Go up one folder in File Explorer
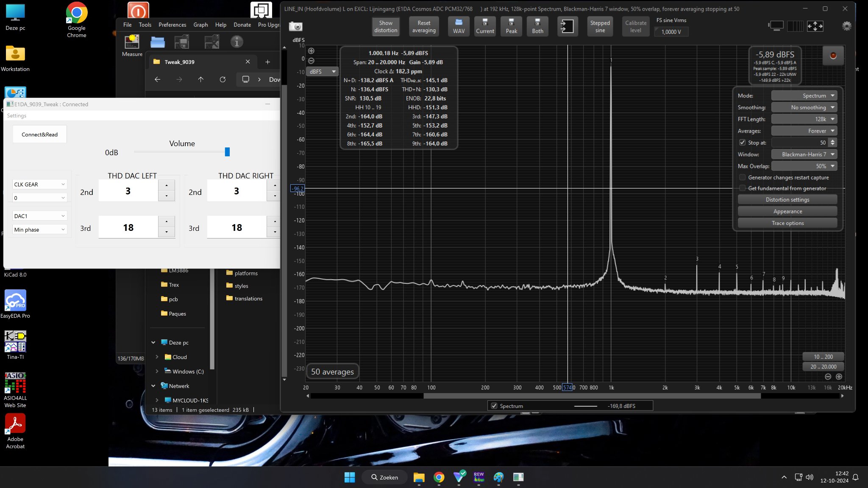The width and height of the screenshot is (868, 488). click(x=201, y=79)
